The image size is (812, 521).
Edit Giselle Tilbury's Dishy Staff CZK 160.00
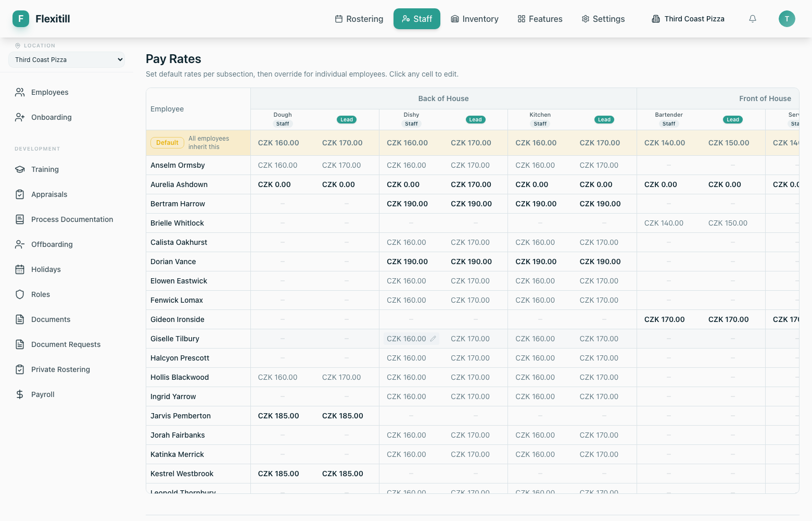pyautogui.click(x=411, y=339)
